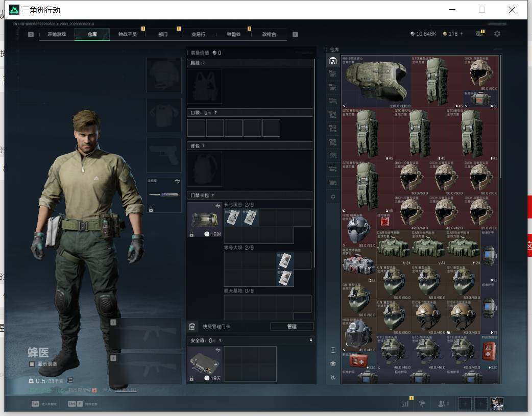This screenshot has width=532, height=416.
Task: Swap the safe box via swap icon
Action: [217, 350]
